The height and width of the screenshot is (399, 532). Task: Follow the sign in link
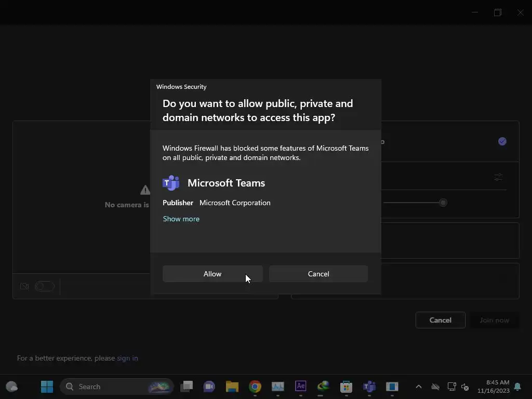click(127, 358)
